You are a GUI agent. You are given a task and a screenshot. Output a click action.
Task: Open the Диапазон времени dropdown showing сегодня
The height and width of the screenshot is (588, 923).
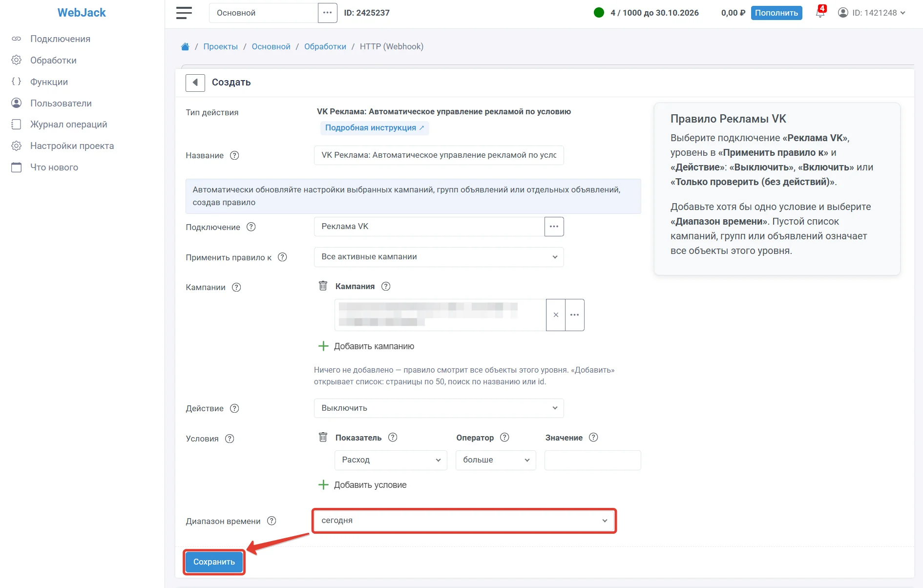pyautogui.click(x=464, y=521)
